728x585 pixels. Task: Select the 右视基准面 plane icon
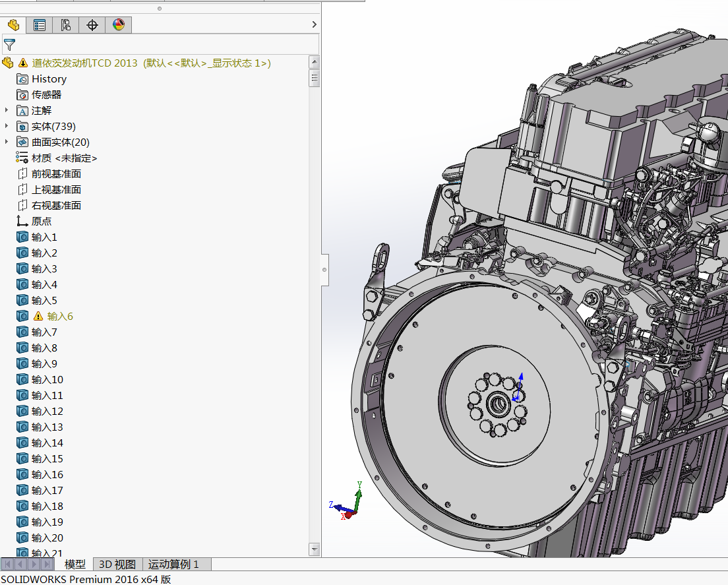pyautogui.click(x=22, y=205)
